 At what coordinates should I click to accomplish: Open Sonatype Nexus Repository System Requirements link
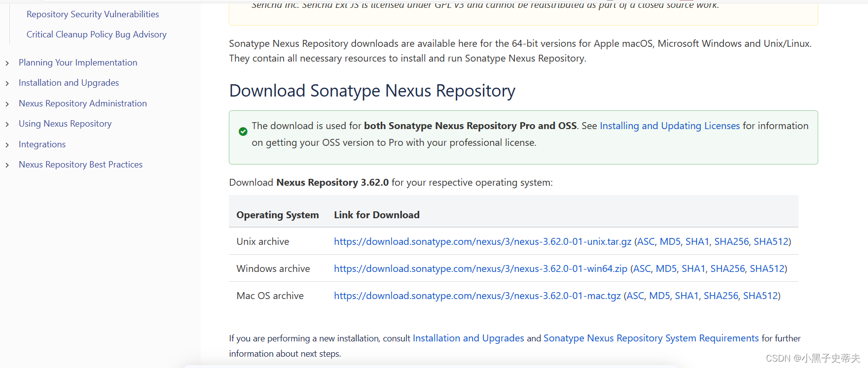(x=651, y=338)
